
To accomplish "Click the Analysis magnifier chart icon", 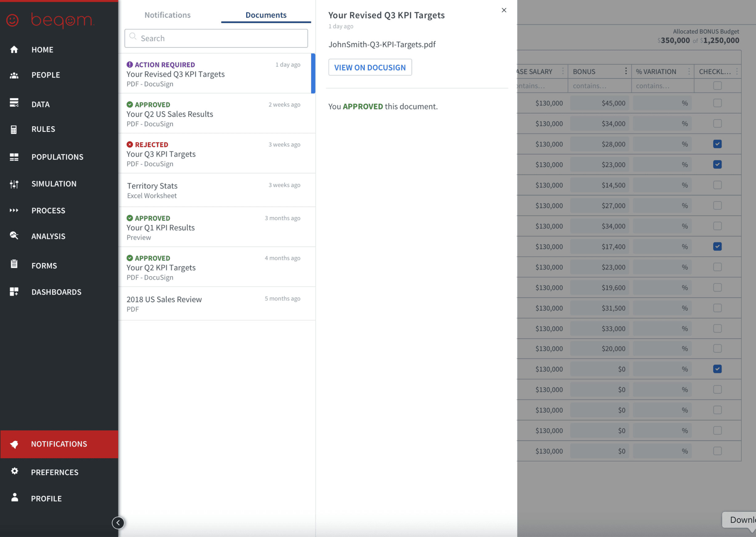I will click(14, 236).
